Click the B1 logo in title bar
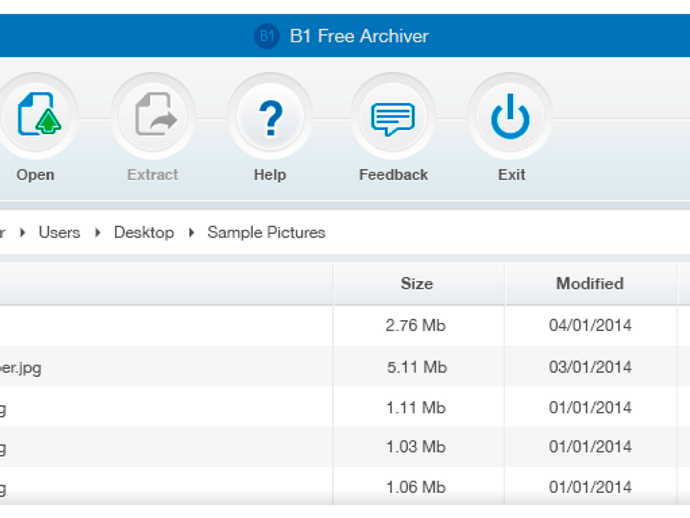The width and height of the screenshot is (690, 518). pyautogui.click(x=267, y=36)
